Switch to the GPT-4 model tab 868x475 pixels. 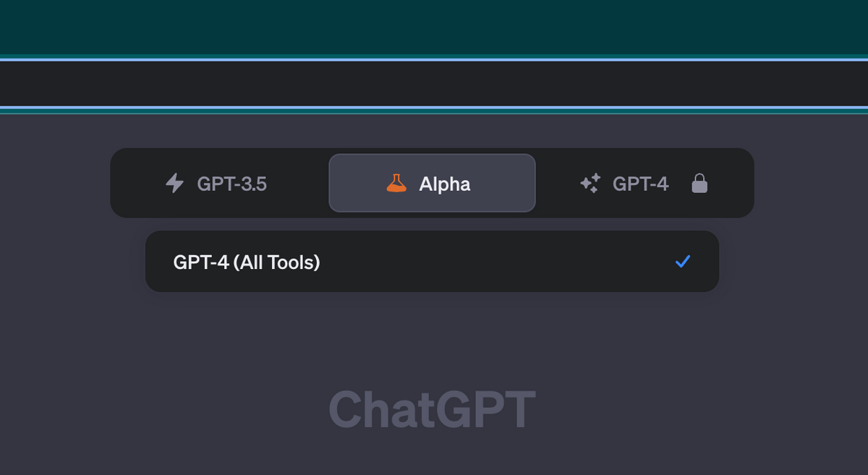640,184
